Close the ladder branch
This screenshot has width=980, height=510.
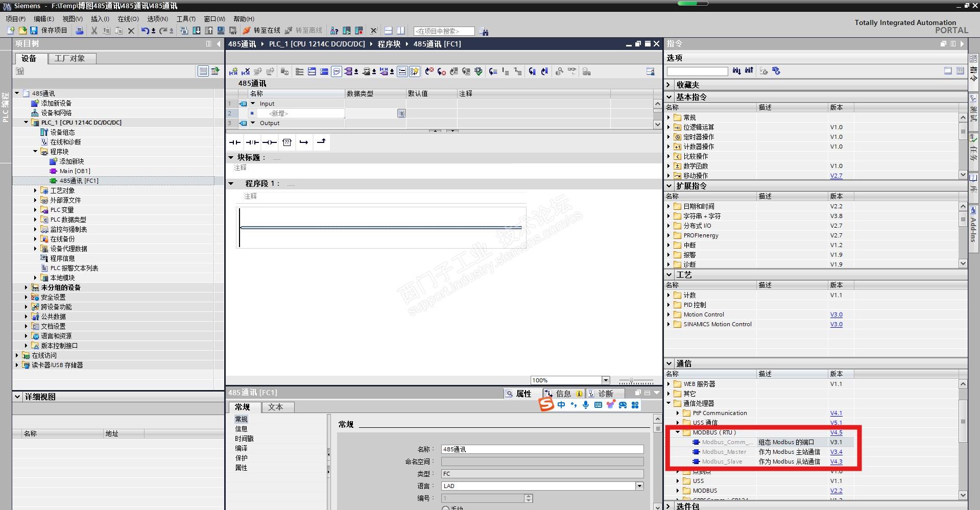pos(321,142)
